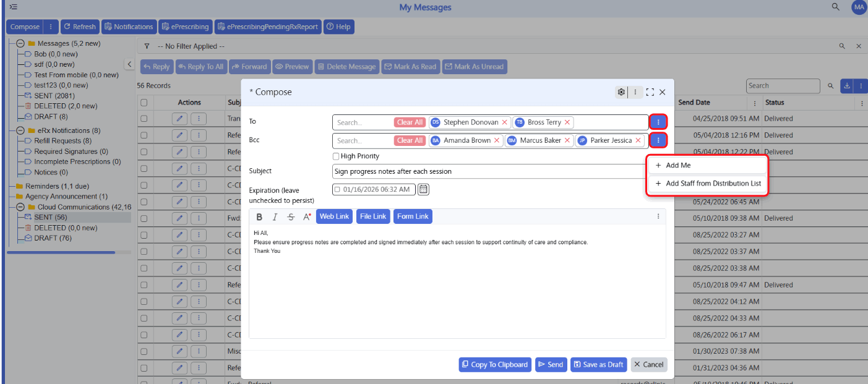Cancel the Compose dialog
Image resolution: width=868 pixels, height=384 pixels.
pos(648,364)
